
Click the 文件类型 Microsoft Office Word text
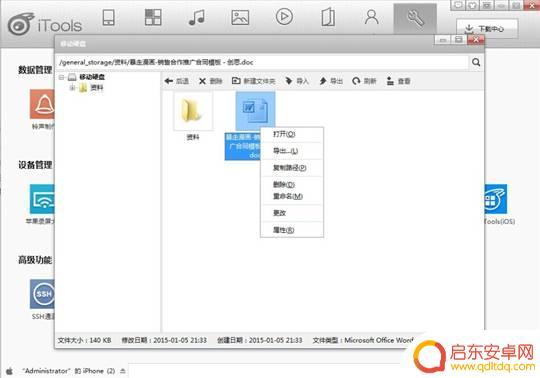[363, 340]
